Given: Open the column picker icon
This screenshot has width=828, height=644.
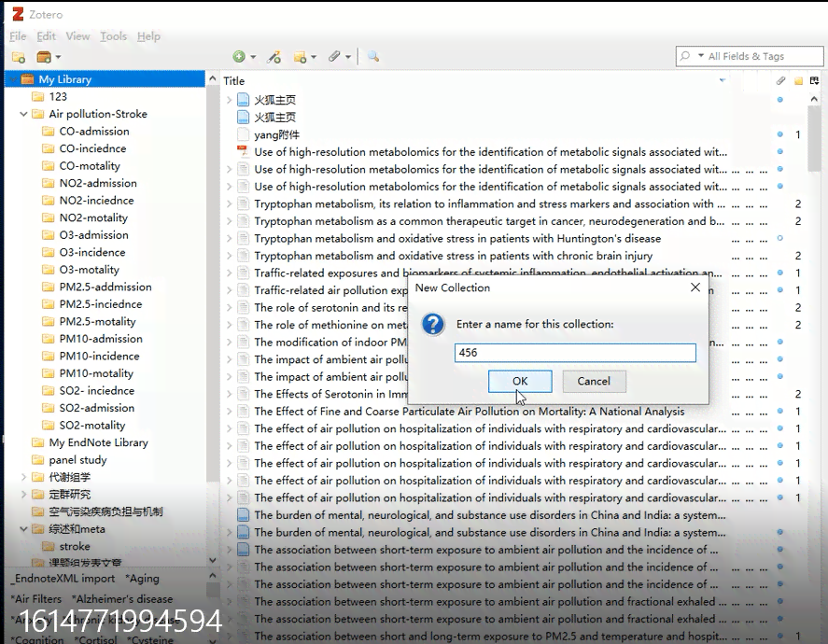Looking at the screenshot, I should click(814, 81).
